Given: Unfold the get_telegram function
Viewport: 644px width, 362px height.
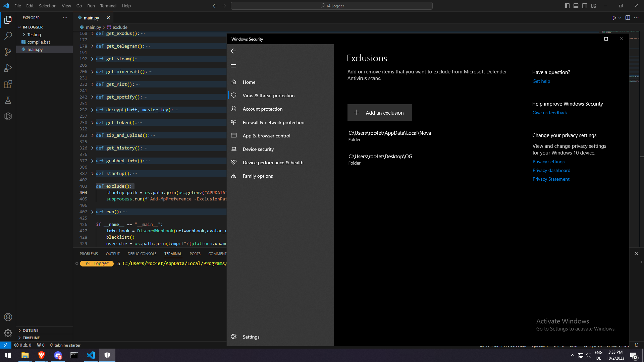Looking at the screenshot, I should (x=92, y=46).
